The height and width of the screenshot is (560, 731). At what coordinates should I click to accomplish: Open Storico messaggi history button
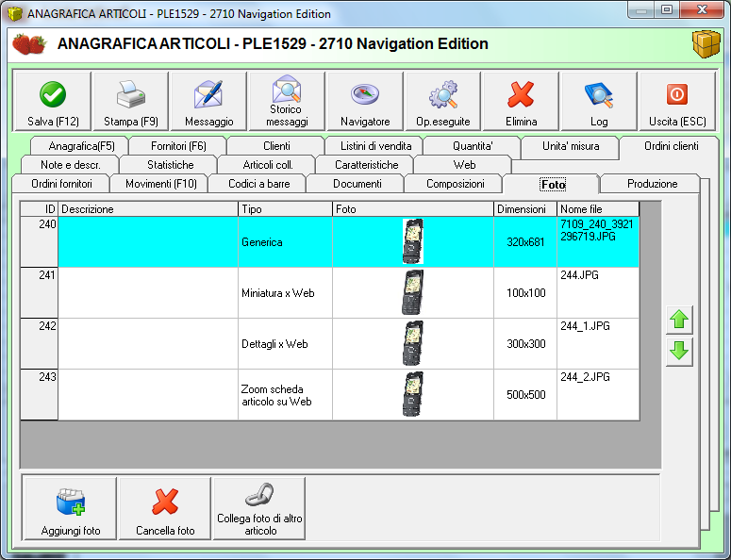(287, 101)
